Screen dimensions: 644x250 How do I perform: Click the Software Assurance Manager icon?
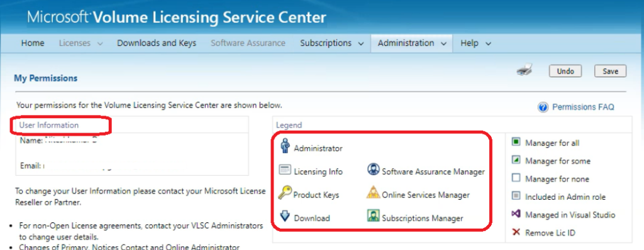(x=373, y=169)
